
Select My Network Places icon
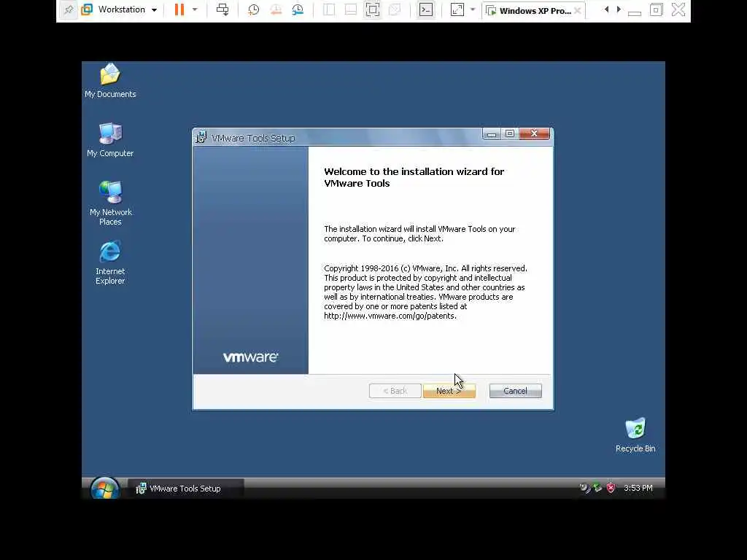[x=110, y=203]
